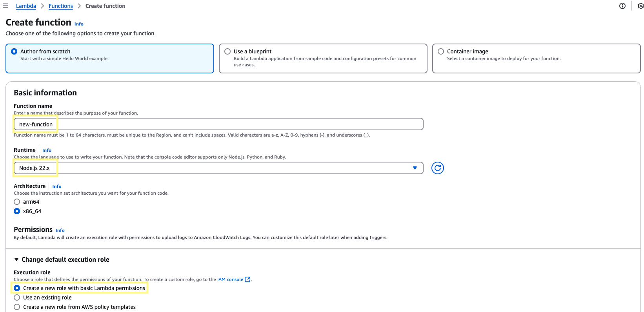Choose the Container image option

click(x=441, y=51)
